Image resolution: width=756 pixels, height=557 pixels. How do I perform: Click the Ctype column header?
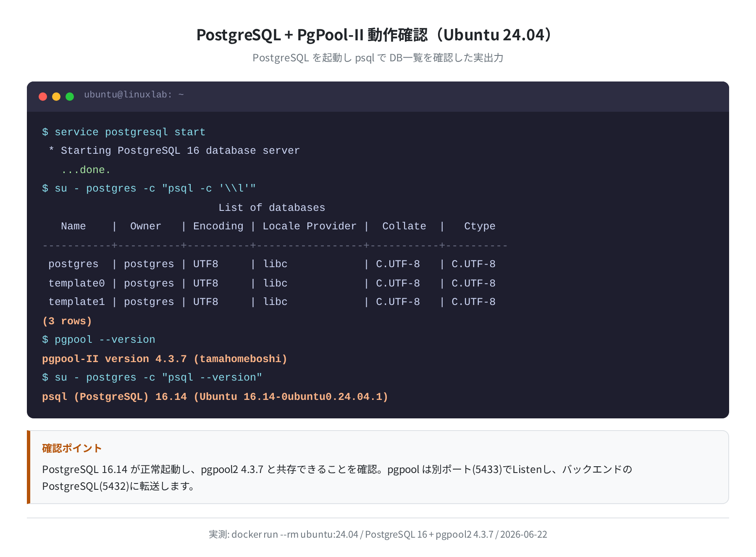tap(480, 226)
